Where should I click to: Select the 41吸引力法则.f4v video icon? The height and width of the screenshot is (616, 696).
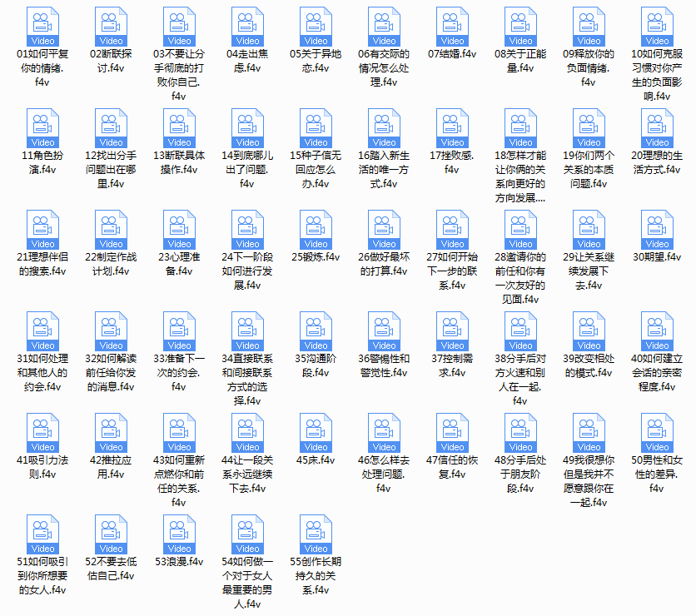tap(42, 433)
